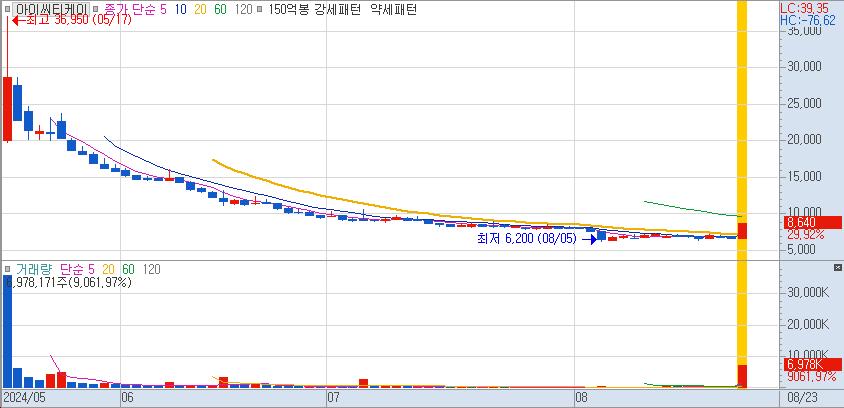This screenshot has width=844, height=408.
Task: Toggle the square marker before 아이씨티케이
Action: point(7,9)
